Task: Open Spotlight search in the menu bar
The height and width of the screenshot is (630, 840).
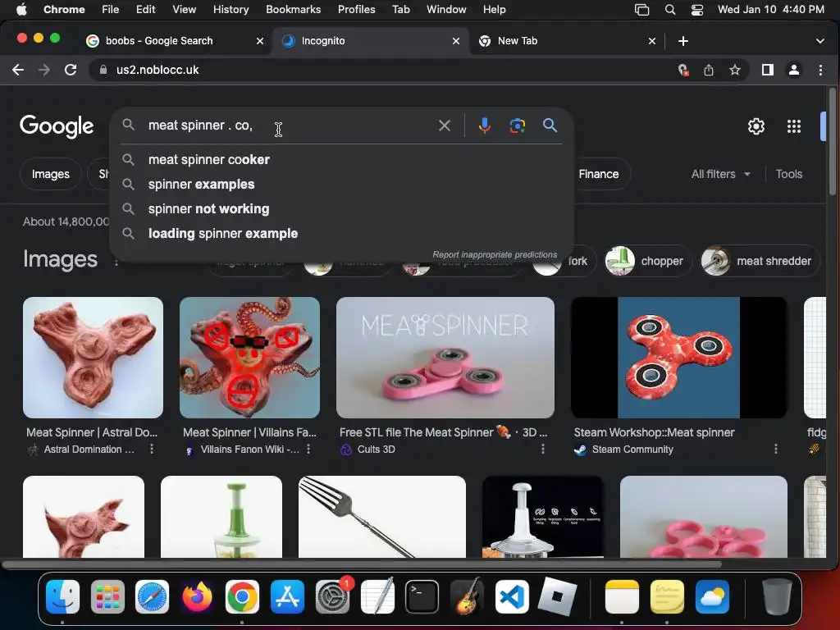Action: coord(669,10)
